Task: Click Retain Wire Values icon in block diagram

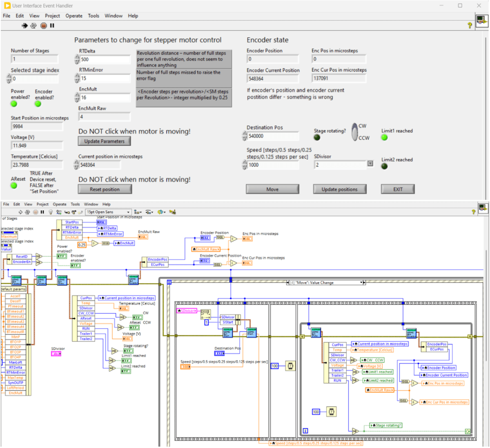Action: 59,212
